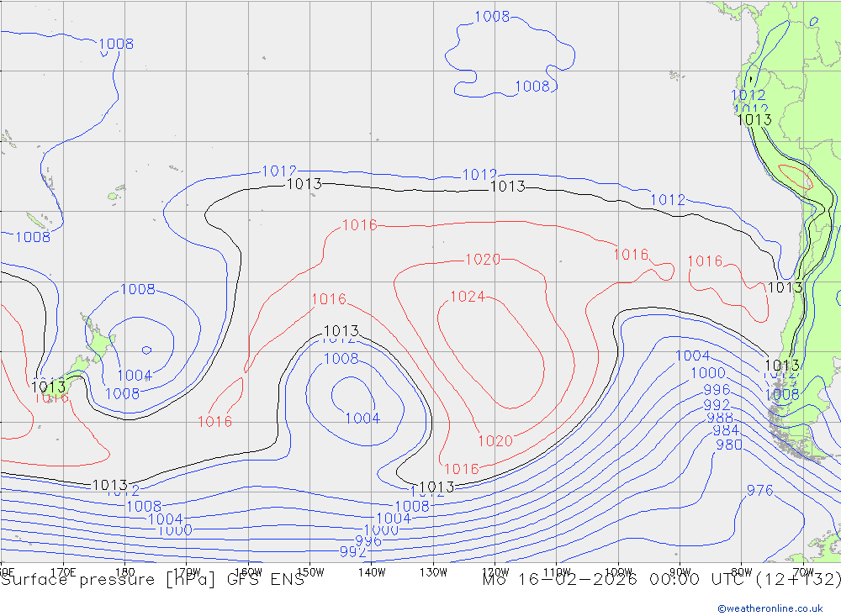Click the 110W longitude axis label
The height and width of the screenshot is (616, 841).
[x=557, y=572]
